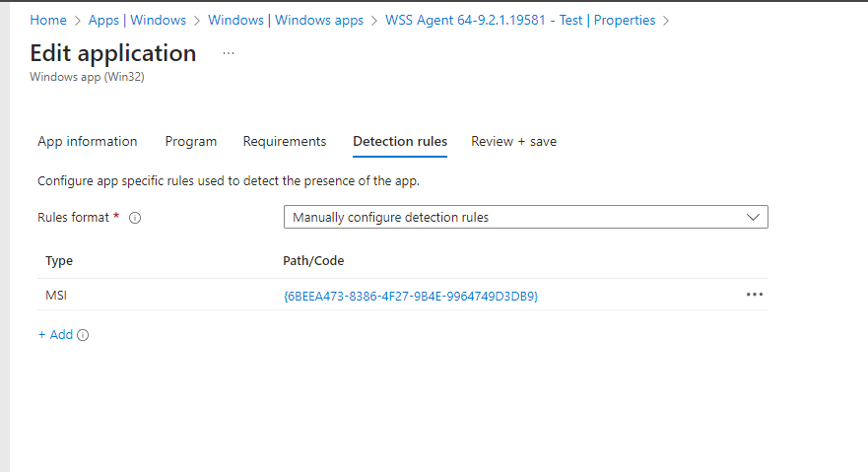
Task: Switch to the App information tab
Action: pyautogui.click(x=88, y=142)
